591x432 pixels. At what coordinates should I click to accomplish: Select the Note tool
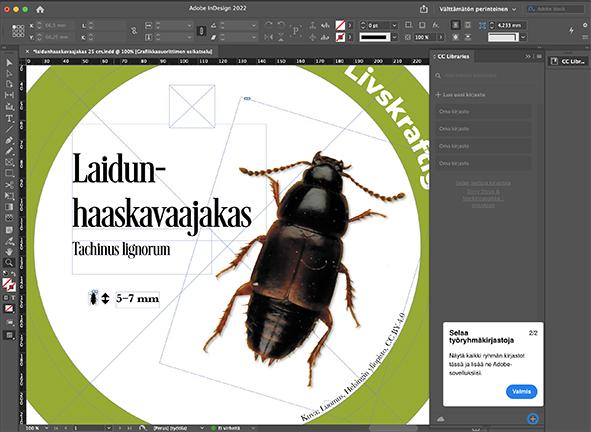point(9,230)
